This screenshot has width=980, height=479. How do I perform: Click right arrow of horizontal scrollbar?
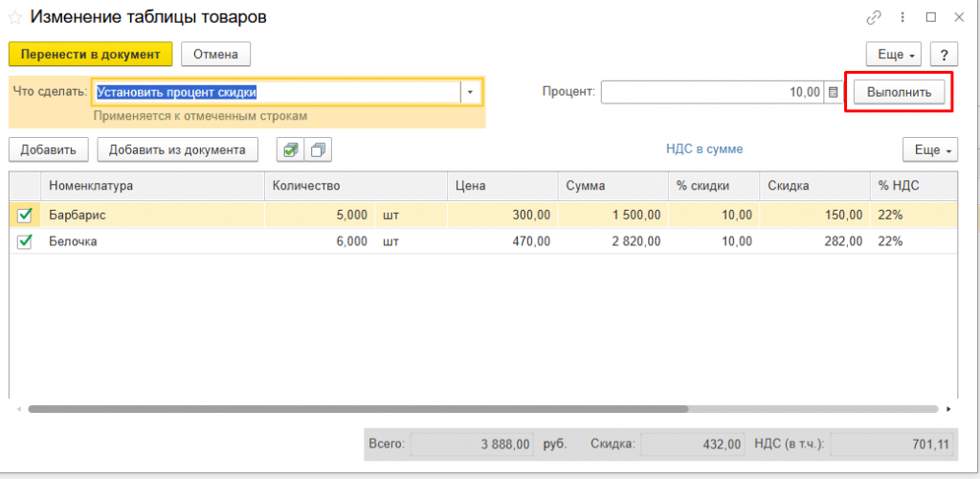pyautogui.click(x=948, y=409)
